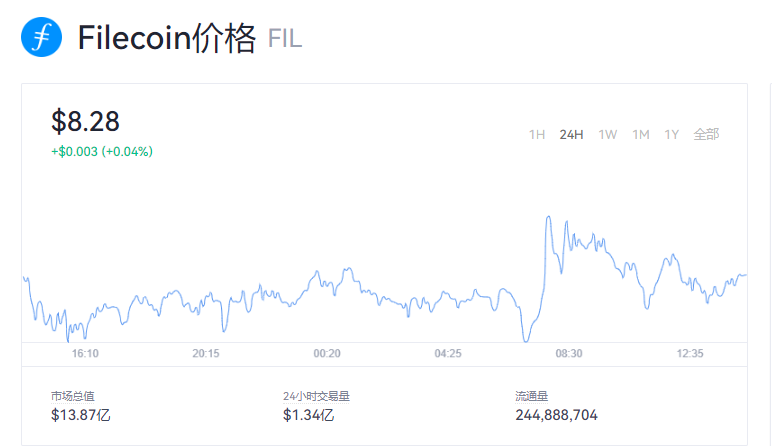The image size is (772, 446).
Task: Click the 市场总值 label
Action: pyautogui.click(x=72, y=396)
